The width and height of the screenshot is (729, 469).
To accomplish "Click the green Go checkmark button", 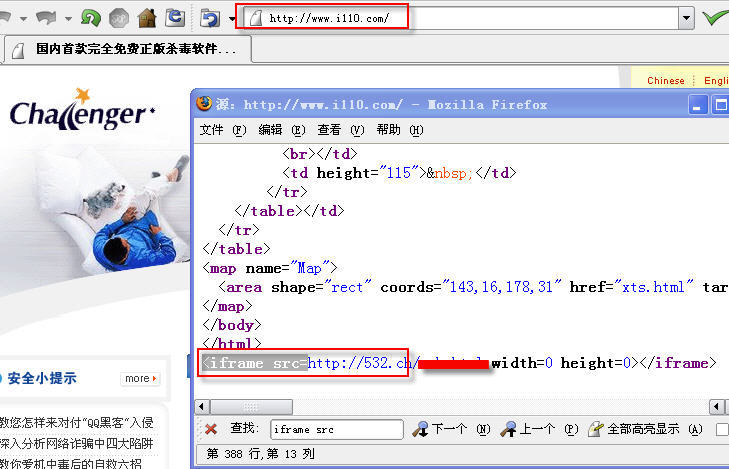I will point(714,18).
